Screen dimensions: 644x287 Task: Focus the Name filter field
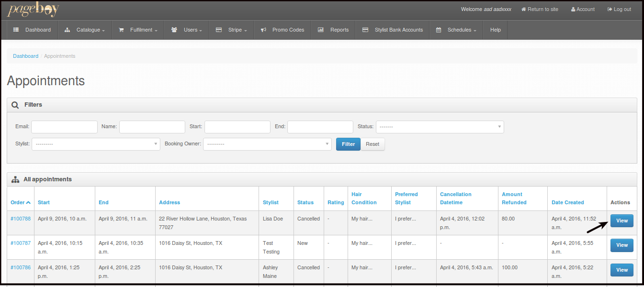pyautogui.click(x=152, y=127)
